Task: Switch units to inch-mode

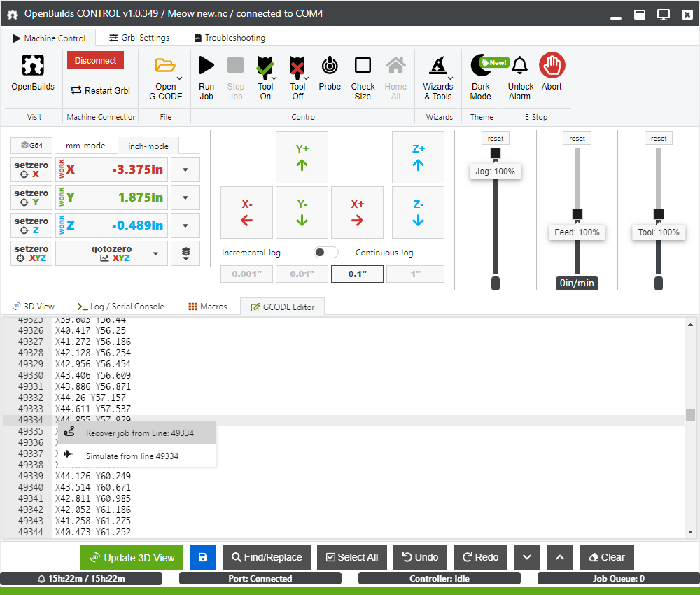Action: click(148, 146)
